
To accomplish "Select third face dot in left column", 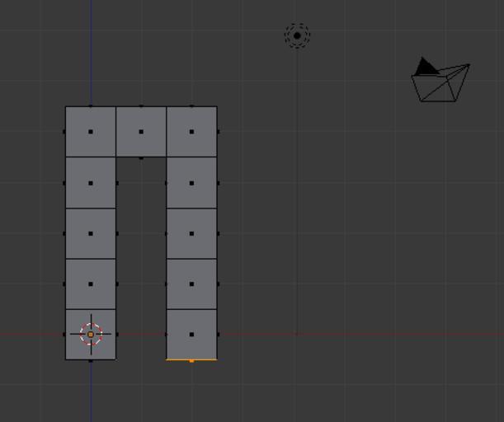I will (x=91, y=233).
